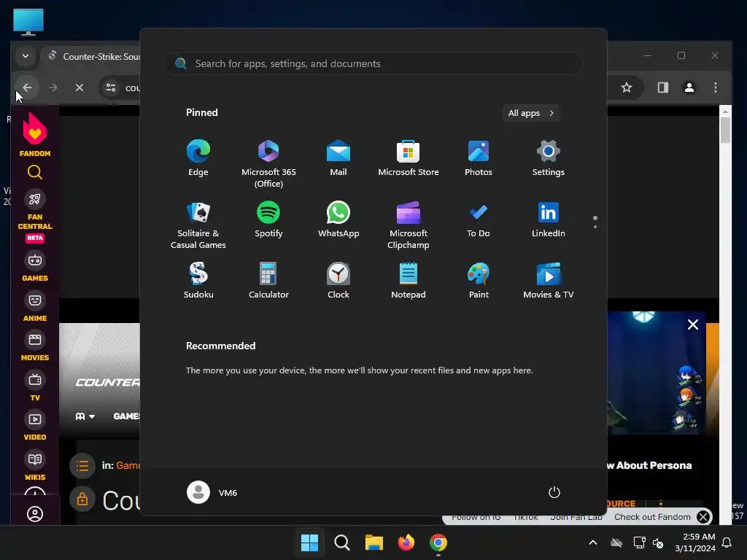Open the VM6 user account menu
747x560 pixels.
coord(212,492)
